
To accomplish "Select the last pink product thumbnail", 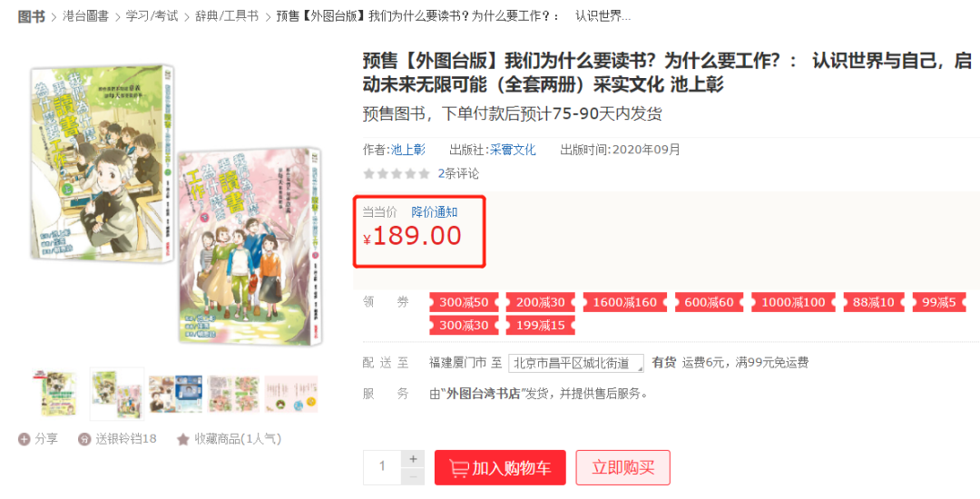I will click(291, 394).
